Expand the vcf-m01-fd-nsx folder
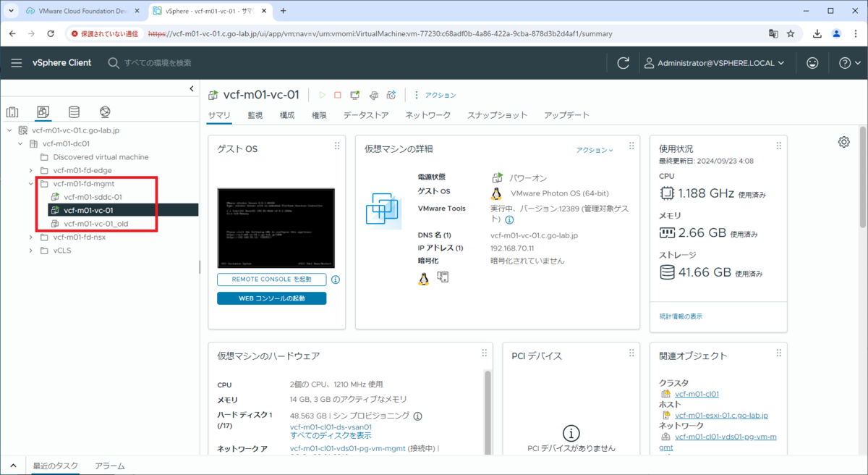The image size is (868, 475). [x=31, y=237]
